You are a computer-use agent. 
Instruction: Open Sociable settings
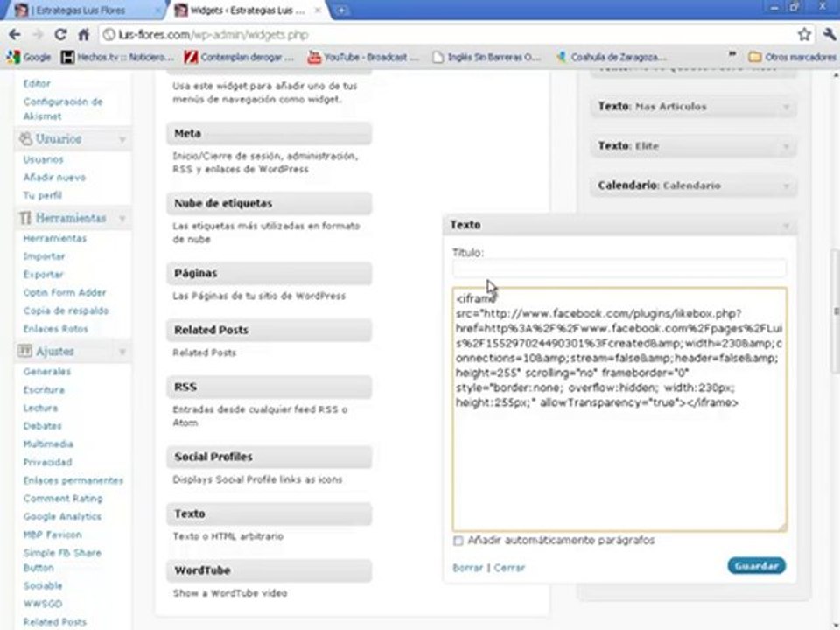pyautogui.click(x=43, y=586)
